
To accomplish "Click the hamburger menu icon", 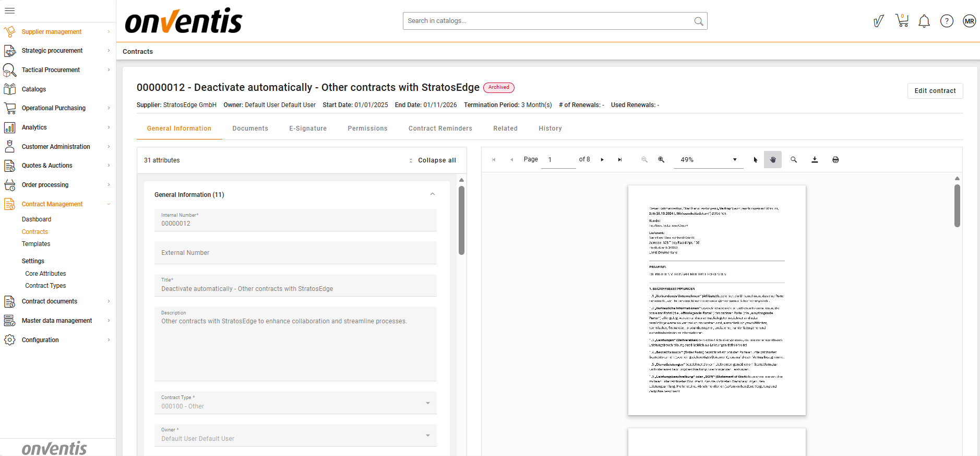I will click(9, 10).
